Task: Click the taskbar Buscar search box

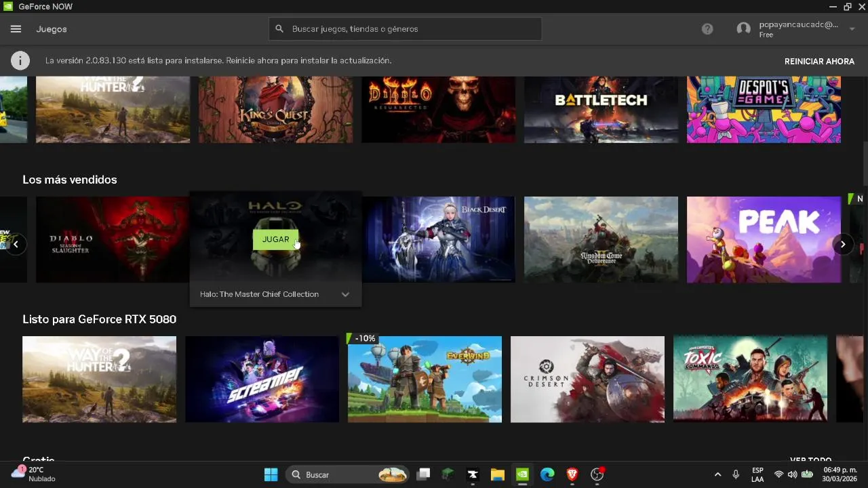Action: (x=347, y=474)
